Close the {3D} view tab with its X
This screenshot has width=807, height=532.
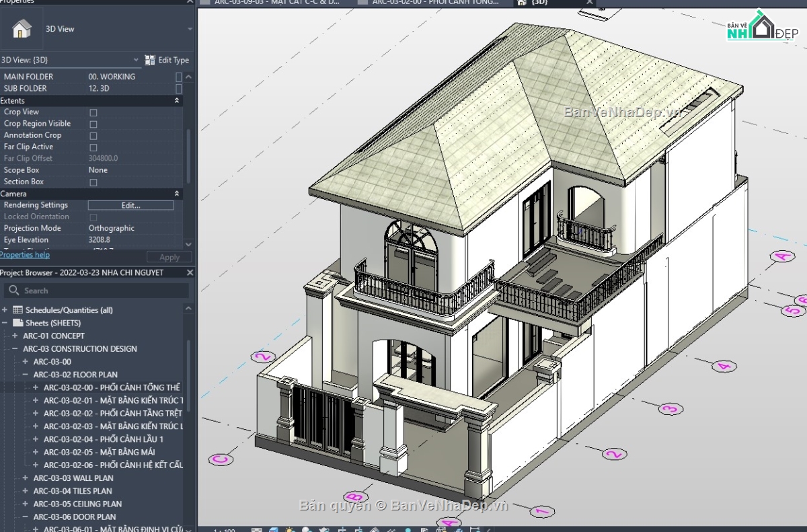pyautogui.click(x=590, y=2)
